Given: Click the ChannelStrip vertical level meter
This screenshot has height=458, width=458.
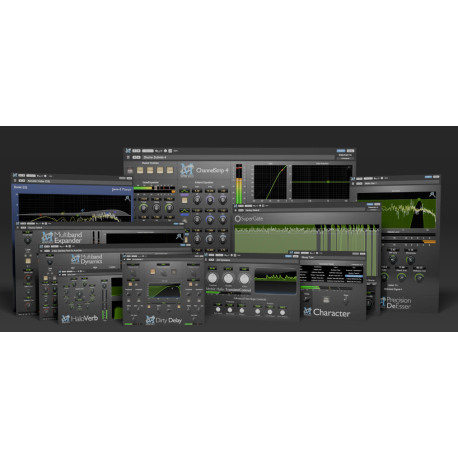Looking at the screenshot, I should 239,183.
